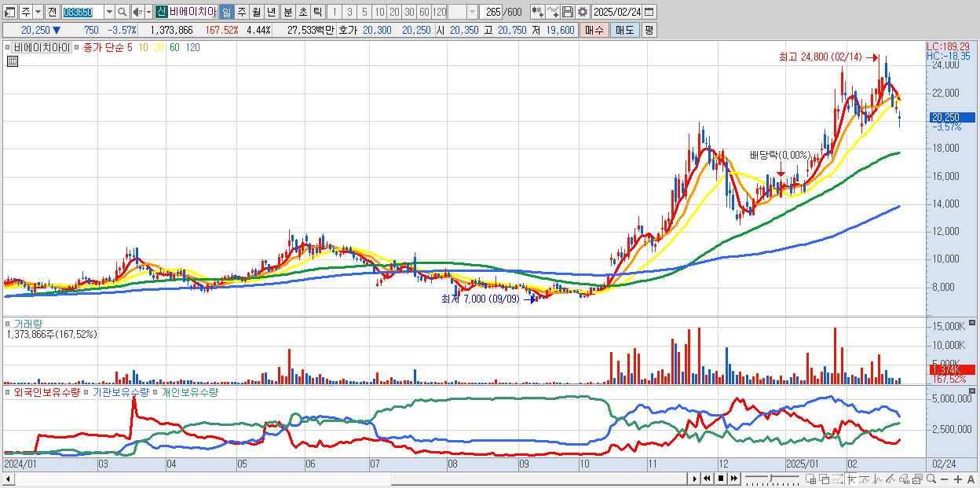Click the 매도 sell button

point(624,30)
